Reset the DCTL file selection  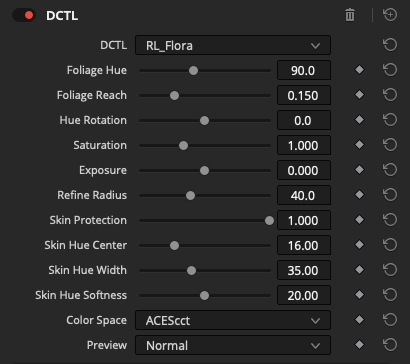(390, 45)
